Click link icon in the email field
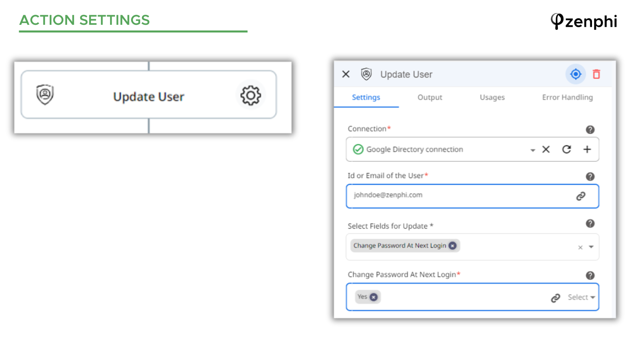 coord(581,196)
